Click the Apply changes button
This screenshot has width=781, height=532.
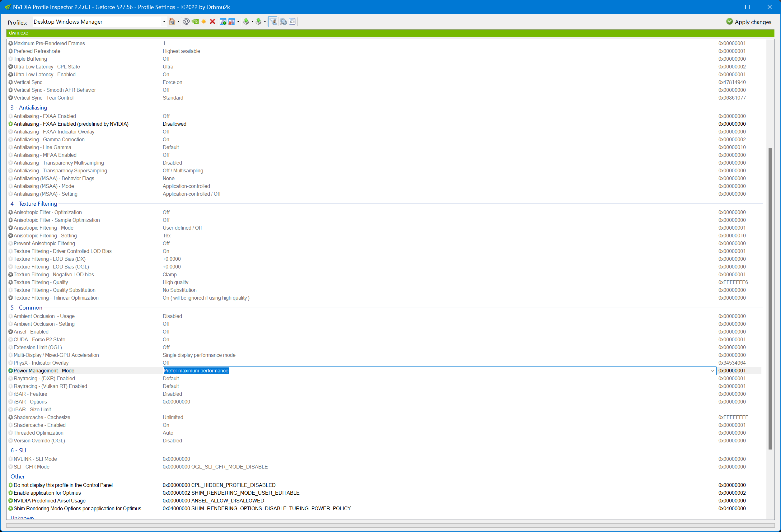(749, 22)
